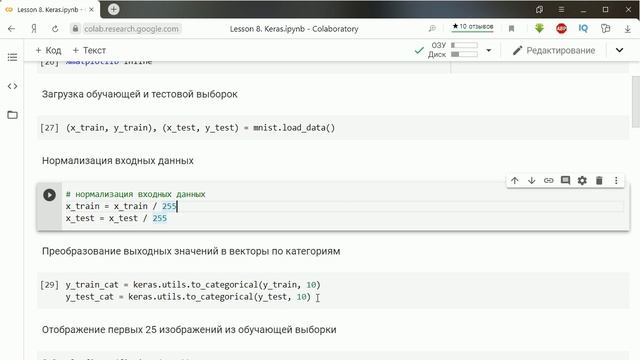Click execution count [29]
The image size is (640, 360).
pos(49,285)
